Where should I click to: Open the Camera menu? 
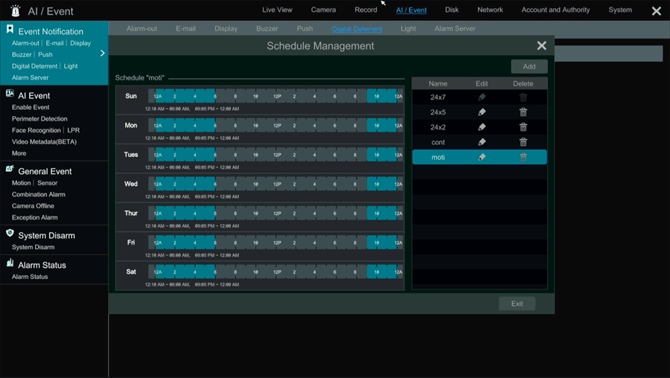click(323, 10)
